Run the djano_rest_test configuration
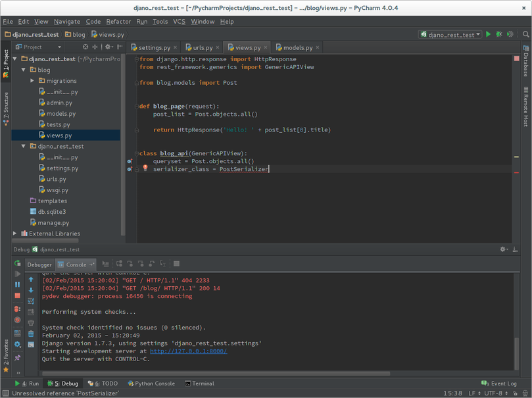532x398 pixels. 488,34
